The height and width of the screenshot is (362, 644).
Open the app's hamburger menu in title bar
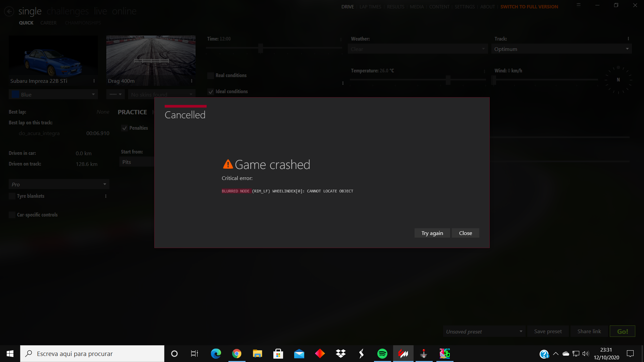coord(579,5)
